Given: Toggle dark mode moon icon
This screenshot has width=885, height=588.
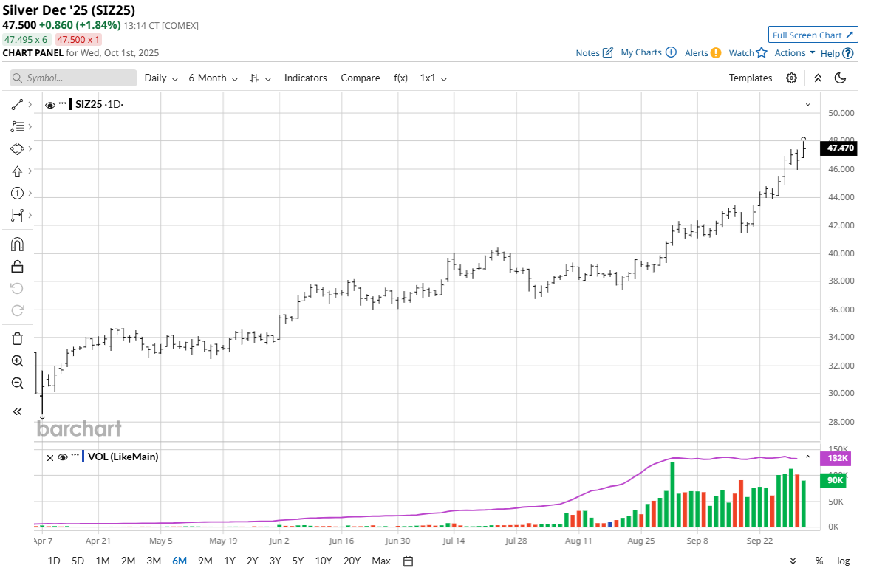Looking at the screenshot, I should [841, 78].
